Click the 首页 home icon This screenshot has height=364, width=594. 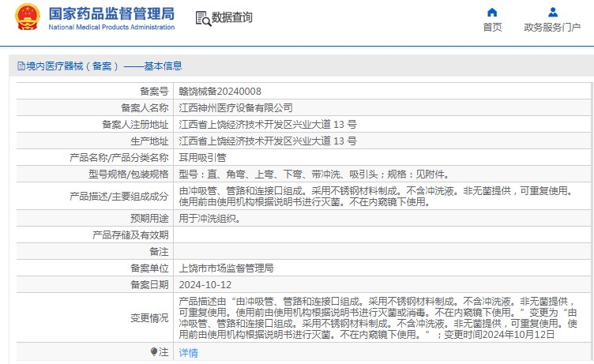pyautogui.click(x=492, y=13)
